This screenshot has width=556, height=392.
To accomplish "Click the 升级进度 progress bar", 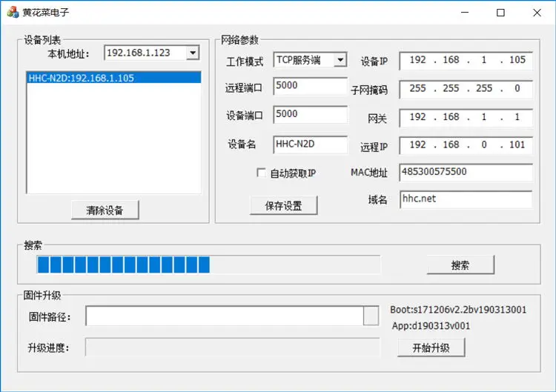I will point(232,348).
